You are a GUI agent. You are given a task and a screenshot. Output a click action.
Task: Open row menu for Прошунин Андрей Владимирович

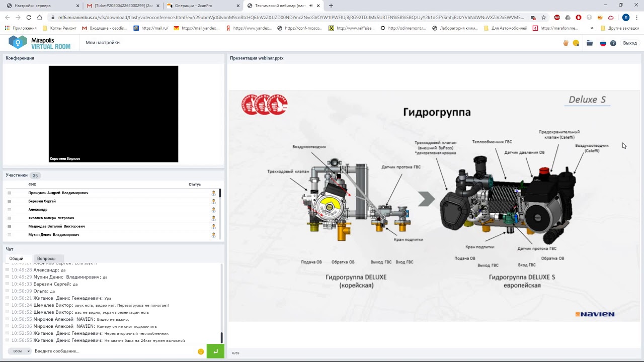click(x=9, y=193)
